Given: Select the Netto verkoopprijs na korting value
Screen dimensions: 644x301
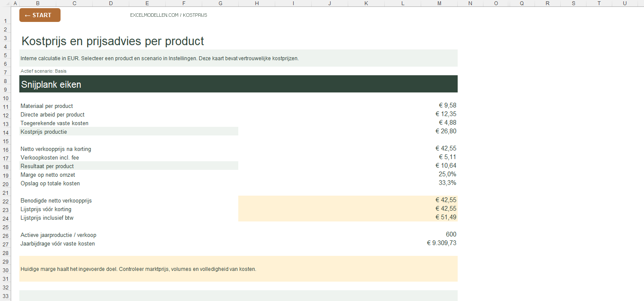Looking at the screenshot, I should tap(446, 148).
